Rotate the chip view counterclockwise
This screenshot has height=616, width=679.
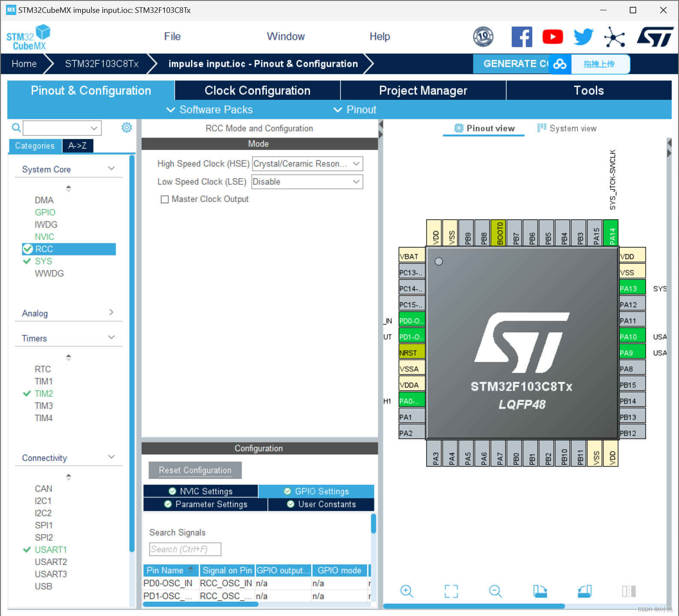coord(584,592)
